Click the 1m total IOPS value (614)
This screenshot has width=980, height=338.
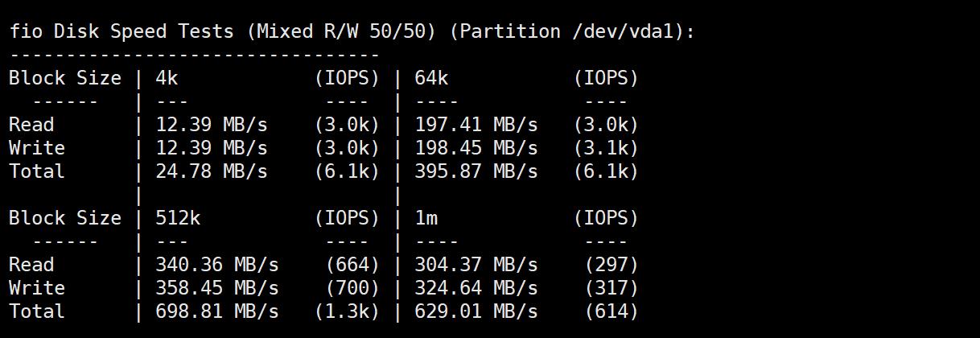611,311
